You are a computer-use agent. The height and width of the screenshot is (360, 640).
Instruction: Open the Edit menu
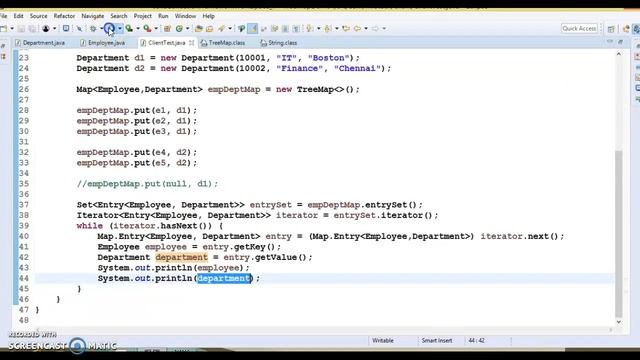(18, 16)
